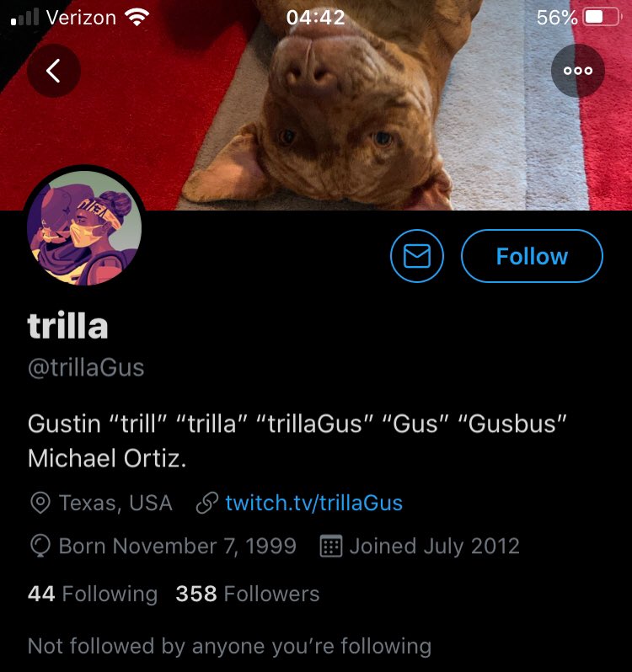View the 44 Following list
The width and height of the screenshot is (632, 672).
(93, 594)
